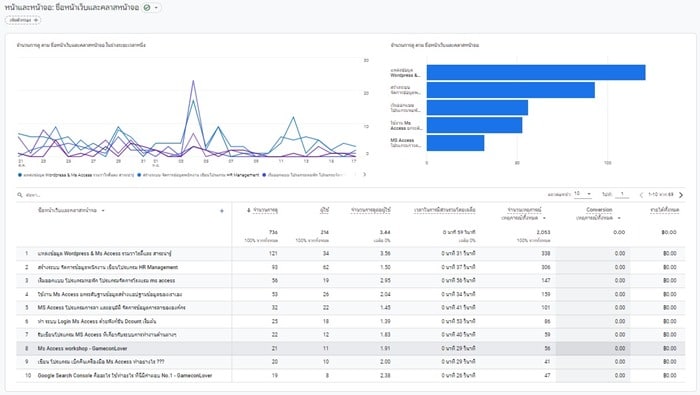Click the average engagement time column header
Screen dimensions: 700x395
(x=444, y=210)
